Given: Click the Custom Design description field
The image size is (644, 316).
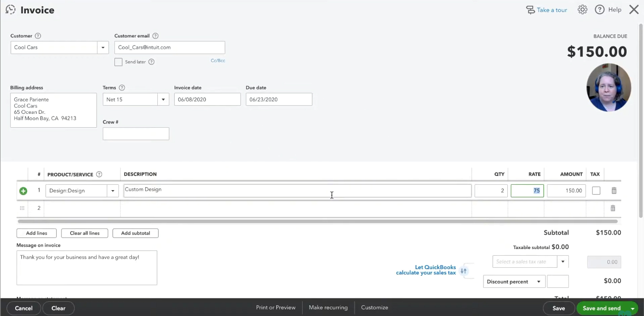Looking at the screenshot, I should [297, 191].
